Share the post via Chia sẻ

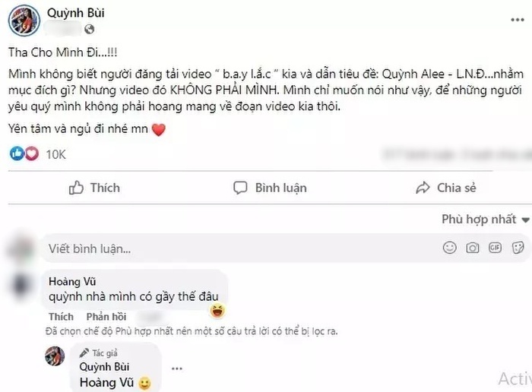point(446,188)
